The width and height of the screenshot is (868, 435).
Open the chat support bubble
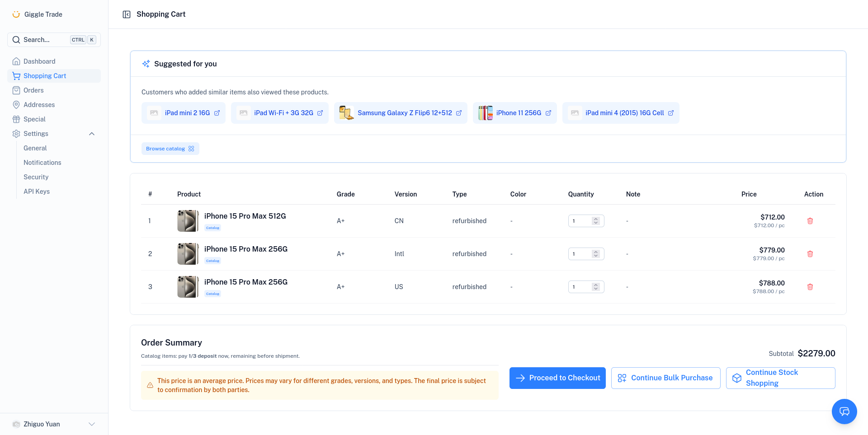844,411
